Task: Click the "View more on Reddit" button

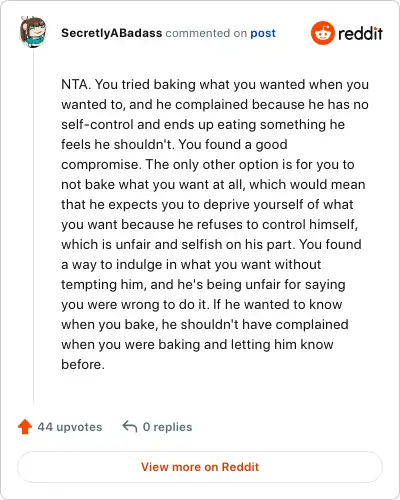Action: pos(200,467)
